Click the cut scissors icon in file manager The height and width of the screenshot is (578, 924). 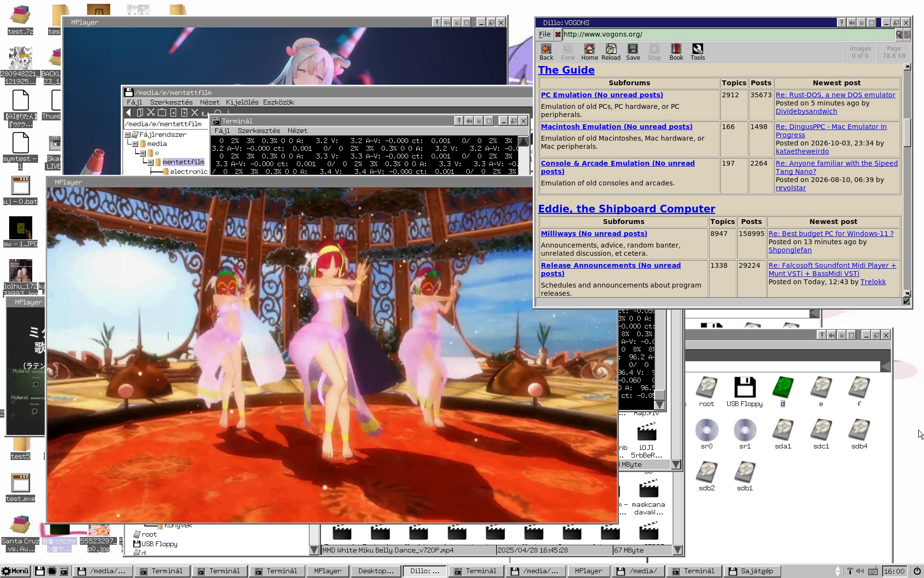click(x=151, y=112)
